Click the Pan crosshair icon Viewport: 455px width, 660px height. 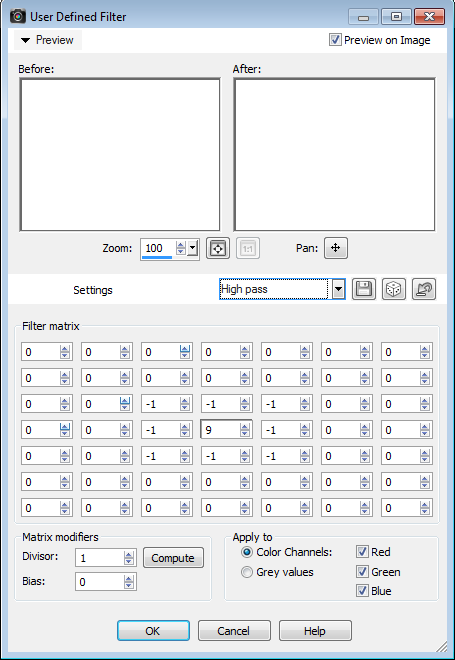(335, 248)
